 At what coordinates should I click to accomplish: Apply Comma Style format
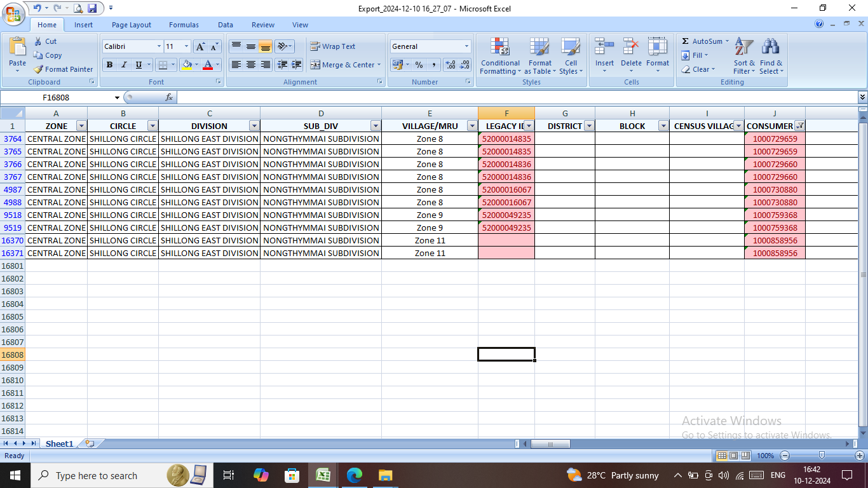[434, 65]
